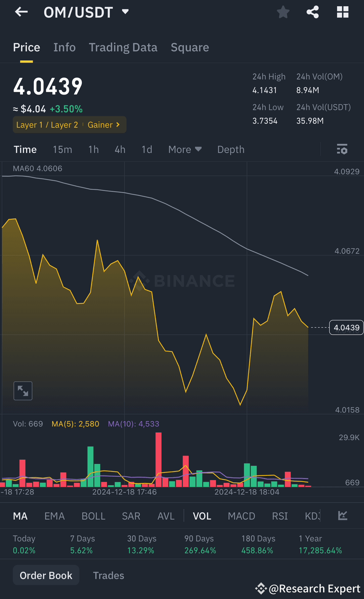Star OM/USDT as a favorite
This screenshot has width=364, height=599.
coord(283,12)
